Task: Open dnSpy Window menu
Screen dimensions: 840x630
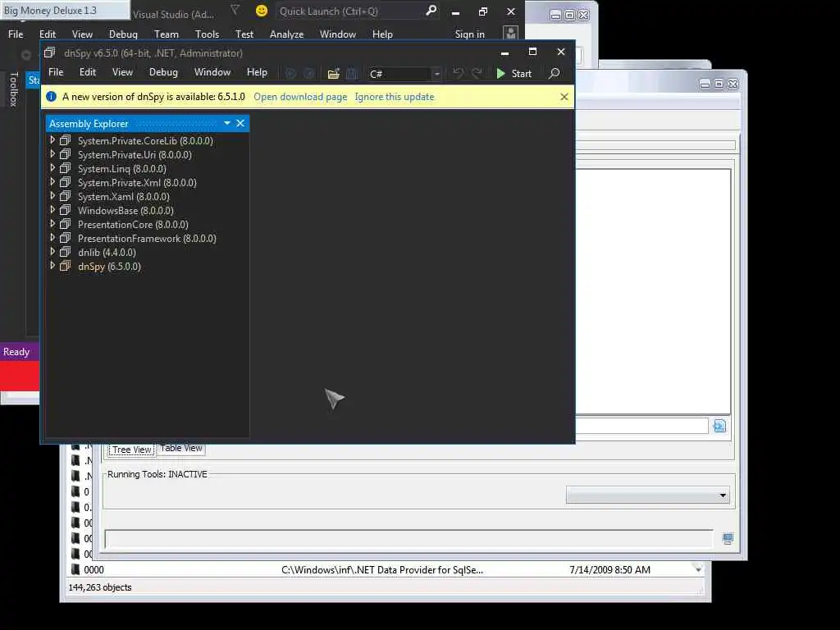Action: pos(212,72)
